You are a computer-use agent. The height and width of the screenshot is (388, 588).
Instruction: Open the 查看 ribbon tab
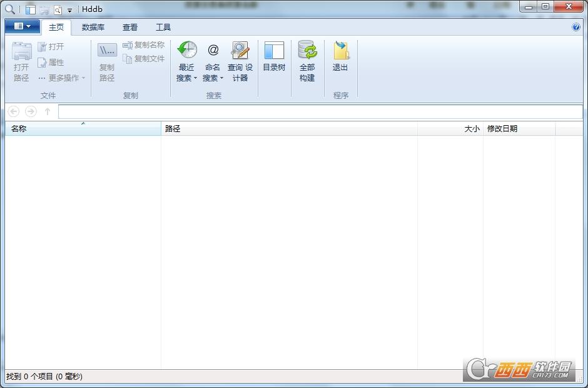pyautogui.click(x=129, y=28)
